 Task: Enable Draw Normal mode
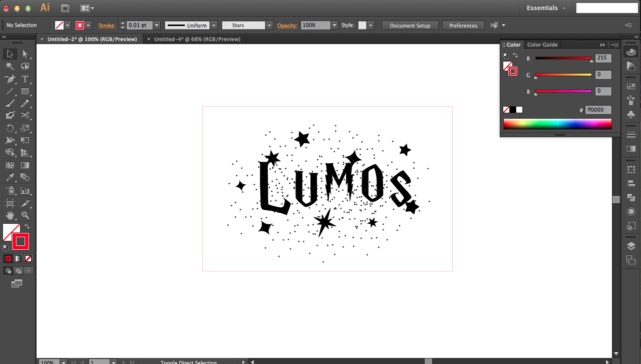coord(8,270)
